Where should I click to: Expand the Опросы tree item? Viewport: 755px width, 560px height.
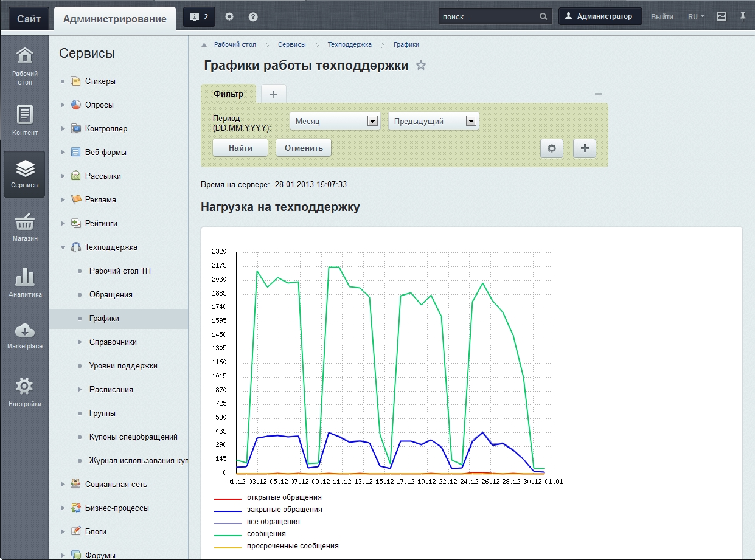[x=63, y=105]
